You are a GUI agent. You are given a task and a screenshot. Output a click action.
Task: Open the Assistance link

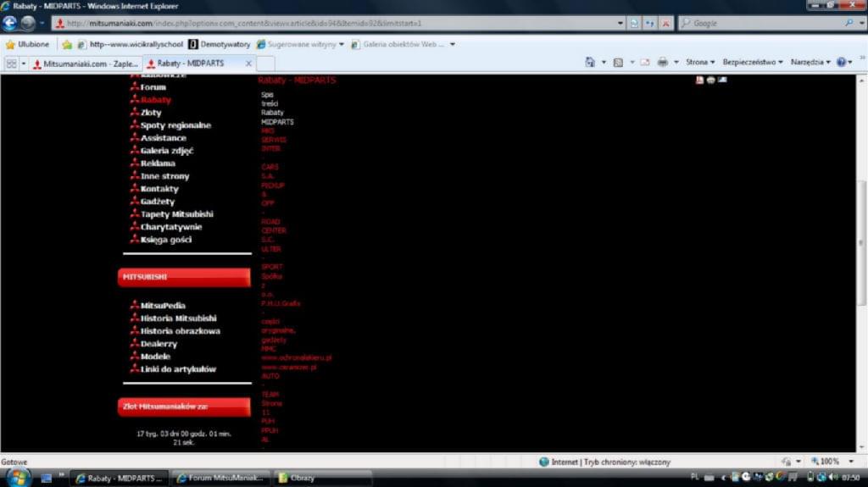pyautogui.click(x=164, y=138)
